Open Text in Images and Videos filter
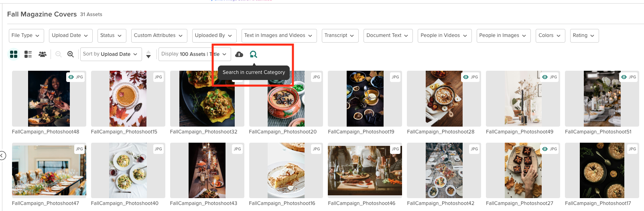The height and width of the screenshot is (211, 644). point(279,36)
